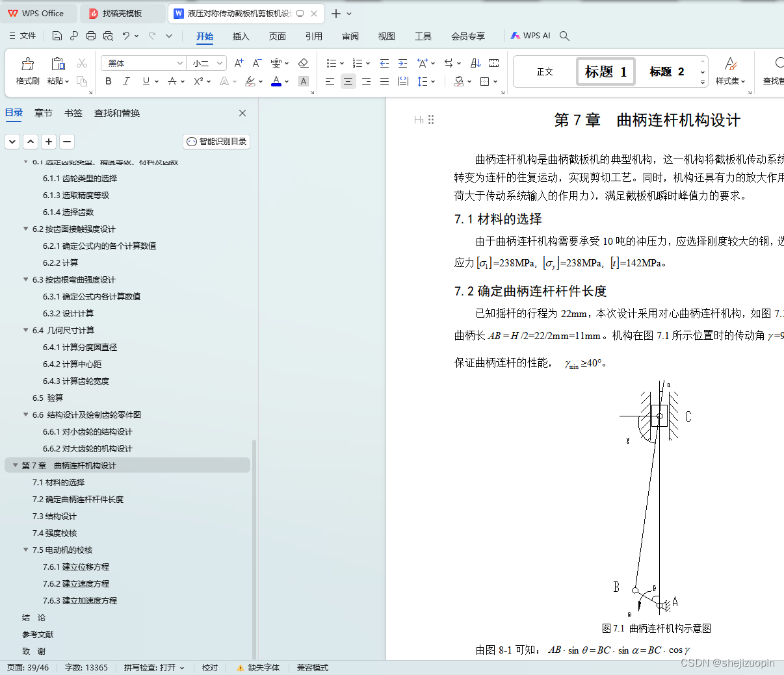Viewport: 784px width, 675px height.
Task: Open the font name dropdown showing 黑体
Action: tap(180, 63)
